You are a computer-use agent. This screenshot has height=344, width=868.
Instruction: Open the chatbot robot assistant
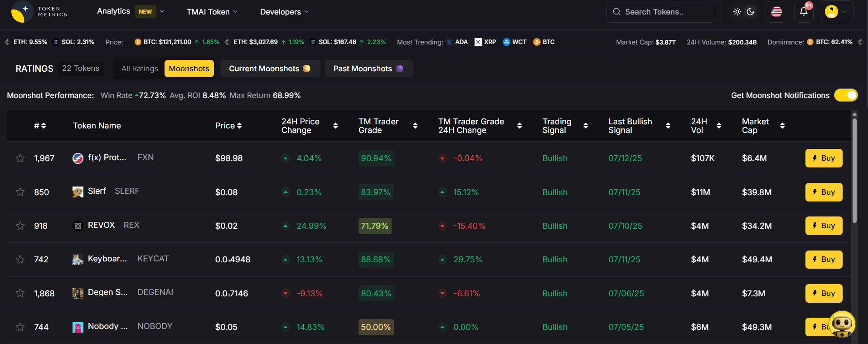pyautogui.click(x=842, y=324)
